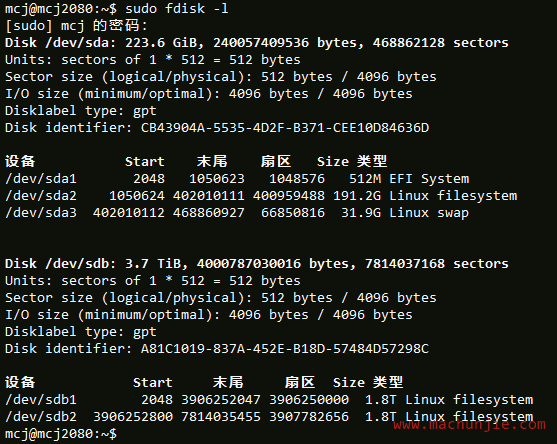Click /dev/sda1 device entry
Image resolution: width=557 pixels, height=444 pixels.
(41, 179)
